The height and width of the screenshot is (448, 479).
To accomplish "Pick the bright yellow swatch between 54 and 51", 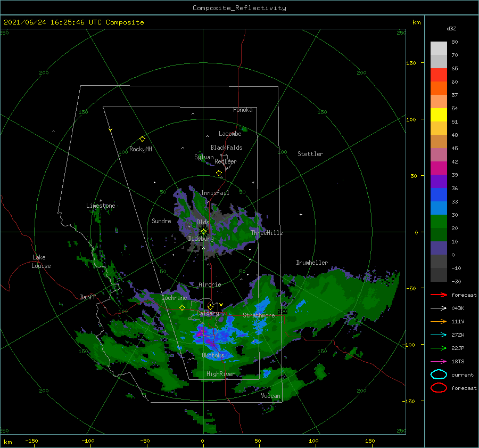I will 439,115.
